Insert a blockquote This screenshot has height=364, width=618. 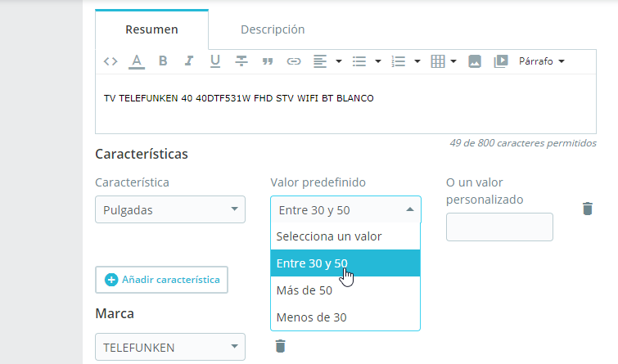[x=268, y=61]
